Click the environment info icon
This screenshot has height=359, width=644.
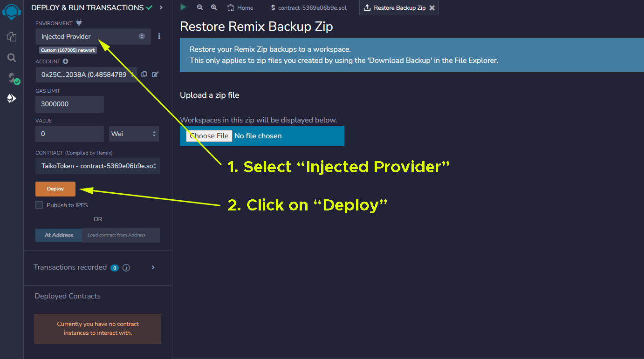click(x=159, y=36)
